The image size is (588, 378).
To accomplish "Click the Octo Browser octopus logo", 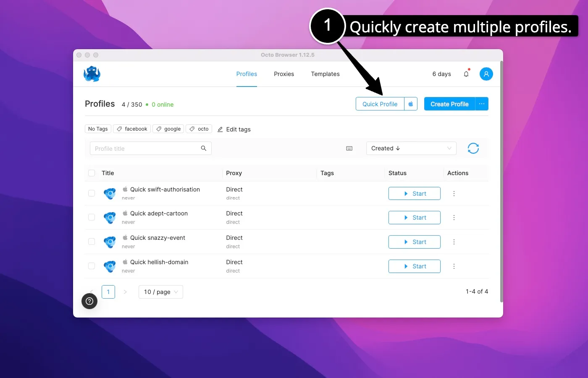I will pyautogui.click(x=92, y=73).
